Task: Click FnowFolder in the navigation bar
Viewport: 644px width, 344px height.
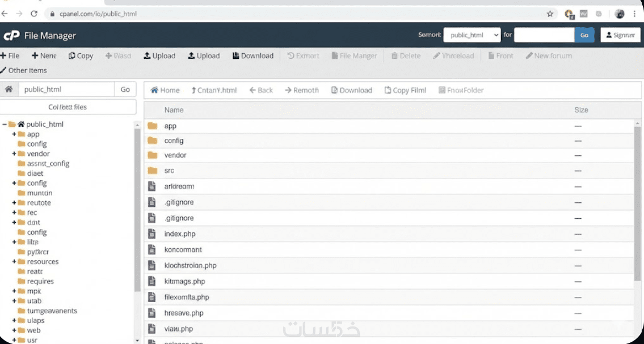Action: tap(461, 90)
